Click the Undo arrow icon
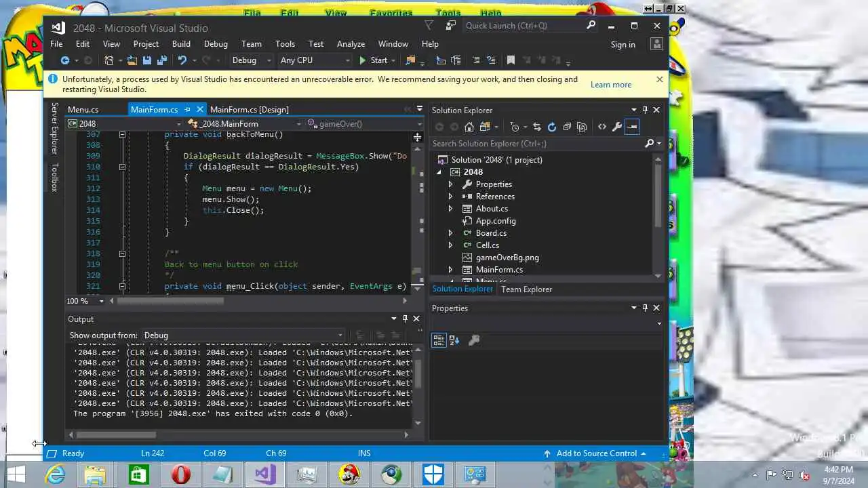Viewport: 868px width, 488px height. [x=182, y=60]
